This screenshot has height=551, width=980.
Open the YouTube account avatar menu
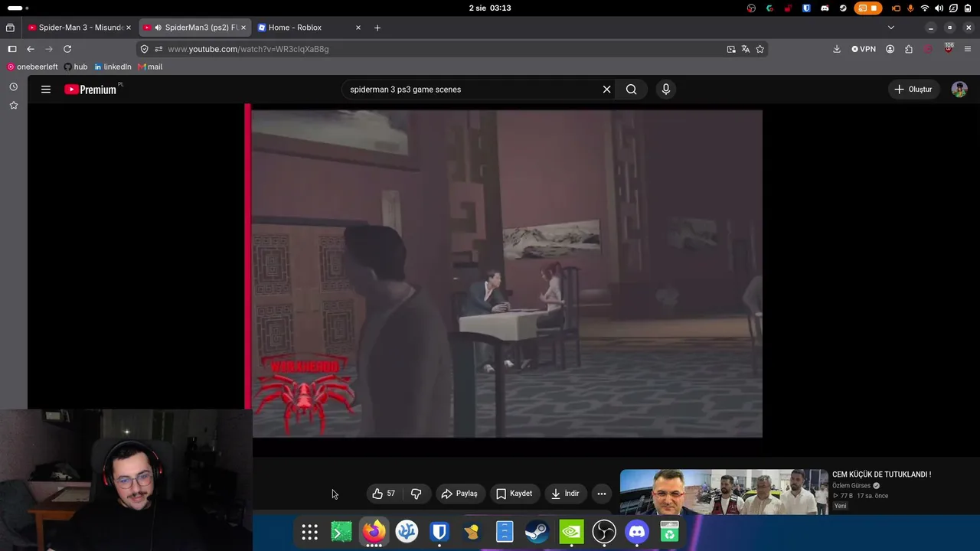(959, 90)
